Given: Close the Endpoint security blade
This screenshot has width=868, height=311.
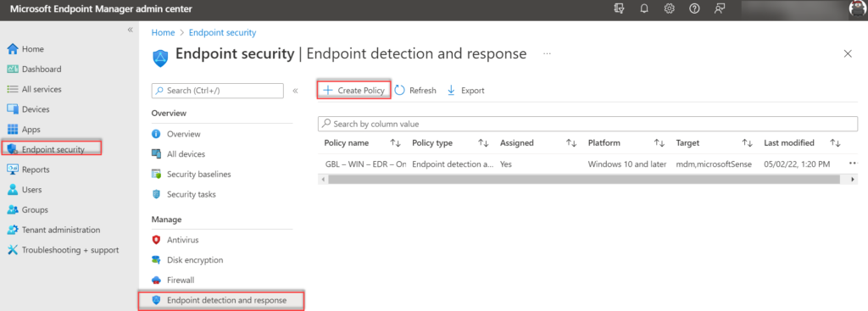Looking at the screenshot, I should [848, 53].
